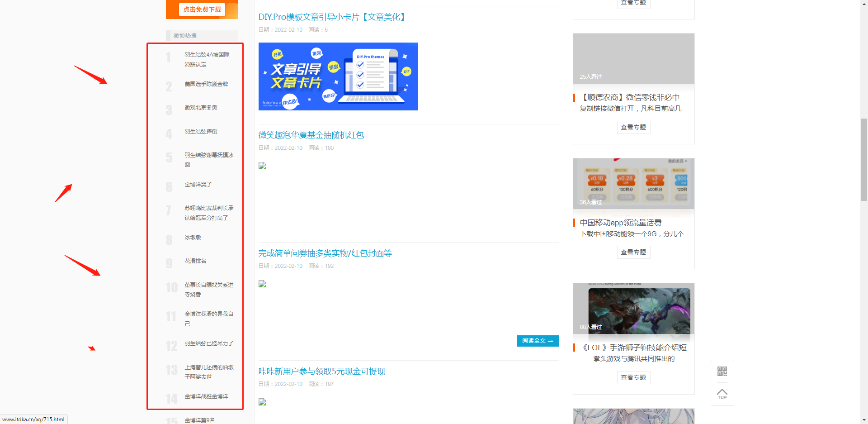
Task: Click 查看专题 button at top of sidebar
Action: pyautogui.click(x=633, y=3)
